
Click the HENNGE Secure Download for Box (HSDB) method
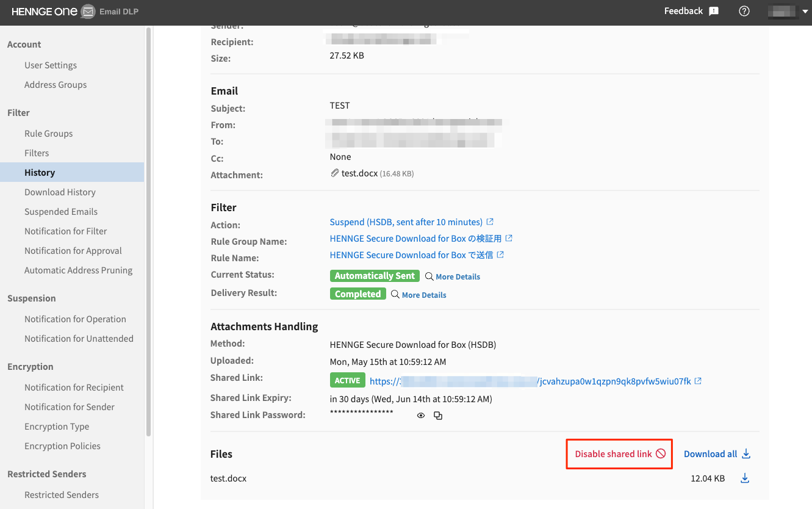(413, 345)
